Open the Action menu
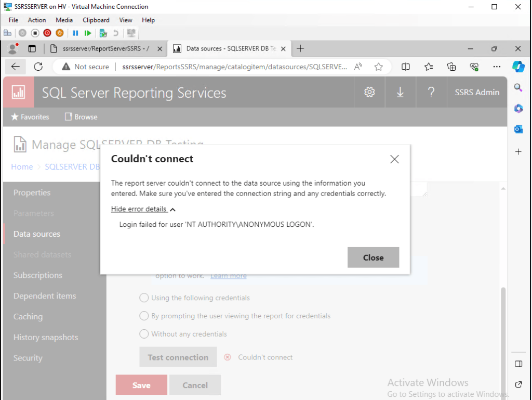The height and width of the screenshot is (400, 532). pyautogui.click(x=37, y=20)
